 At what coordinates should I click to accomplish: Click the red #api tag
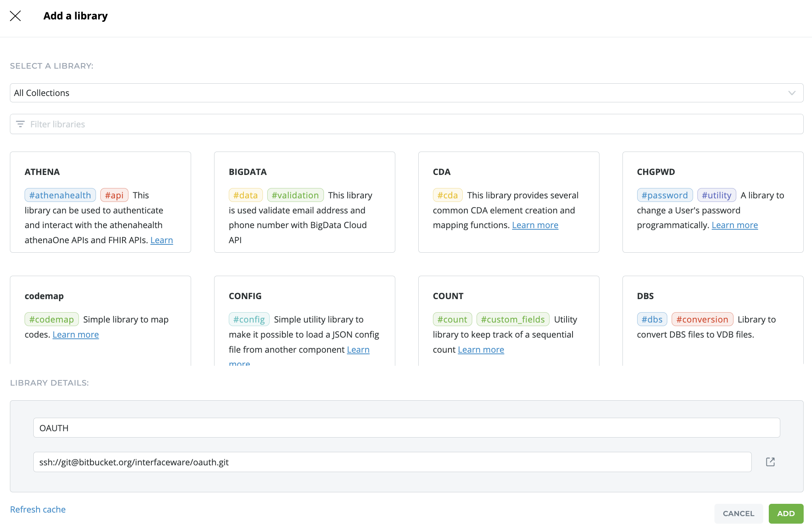click(114, 195)
